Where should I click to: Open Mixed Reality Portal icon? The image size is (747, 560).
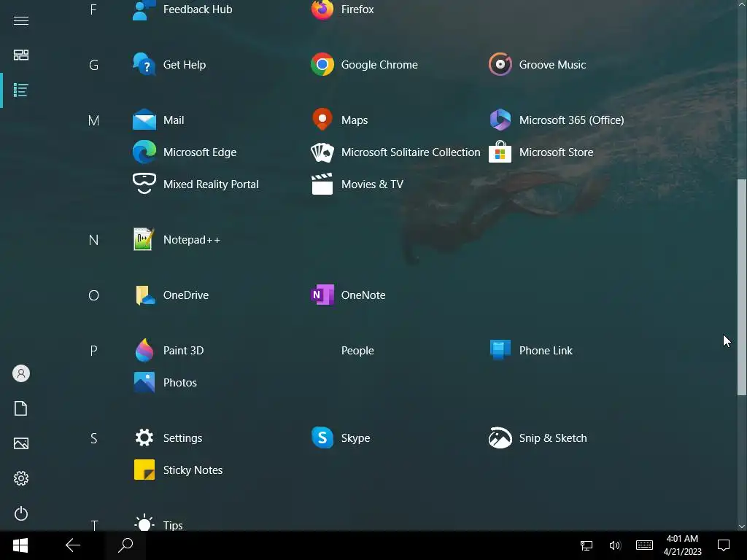tap(144, 184)
